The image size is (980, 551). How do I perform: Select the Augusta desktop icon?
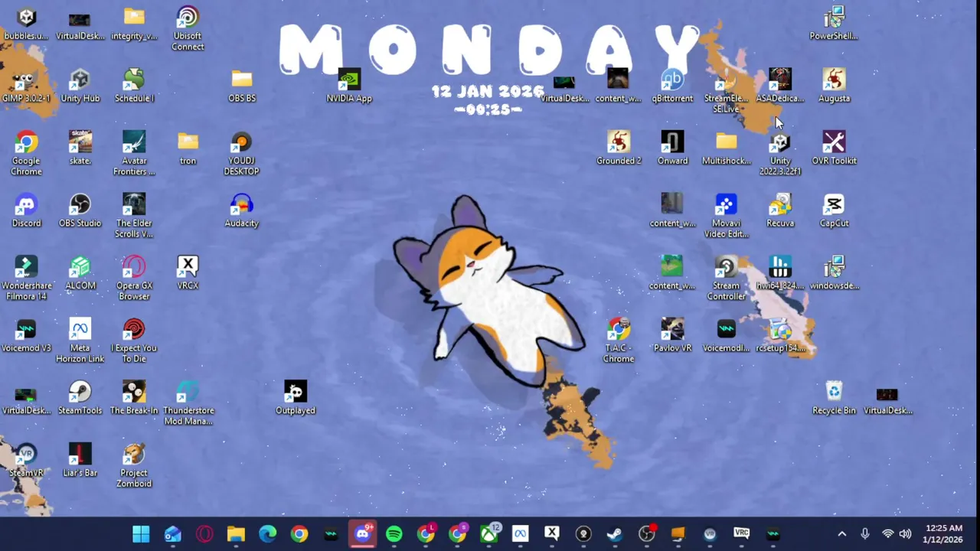[x=834, y=86]
